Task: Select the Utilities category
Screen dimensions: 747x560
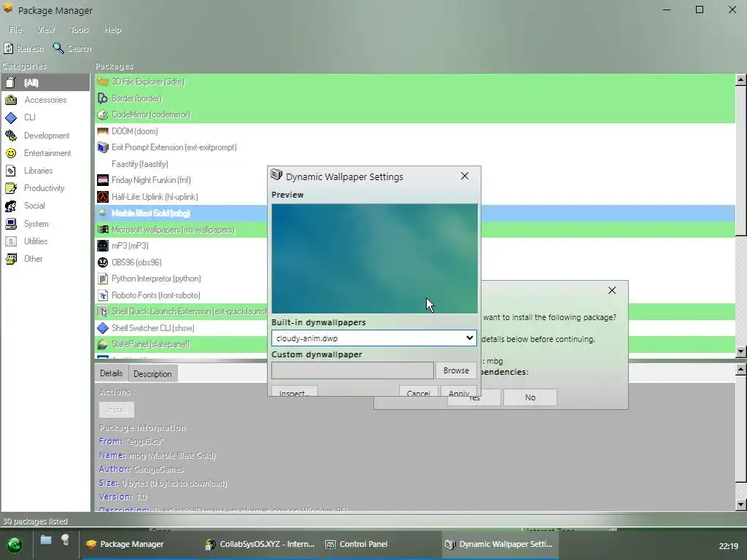Action: point(44,241)
